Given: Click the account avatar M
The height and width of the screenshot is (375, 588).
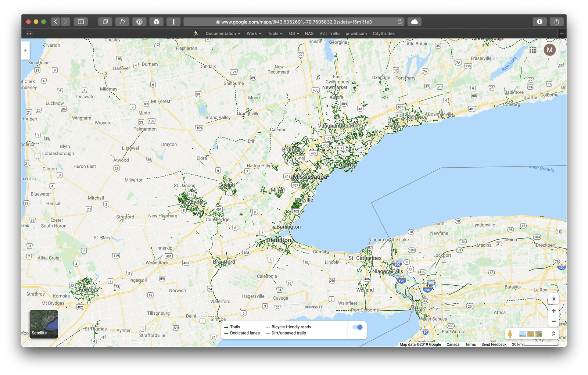Looking at the screenshot, I should pos(550,50).
